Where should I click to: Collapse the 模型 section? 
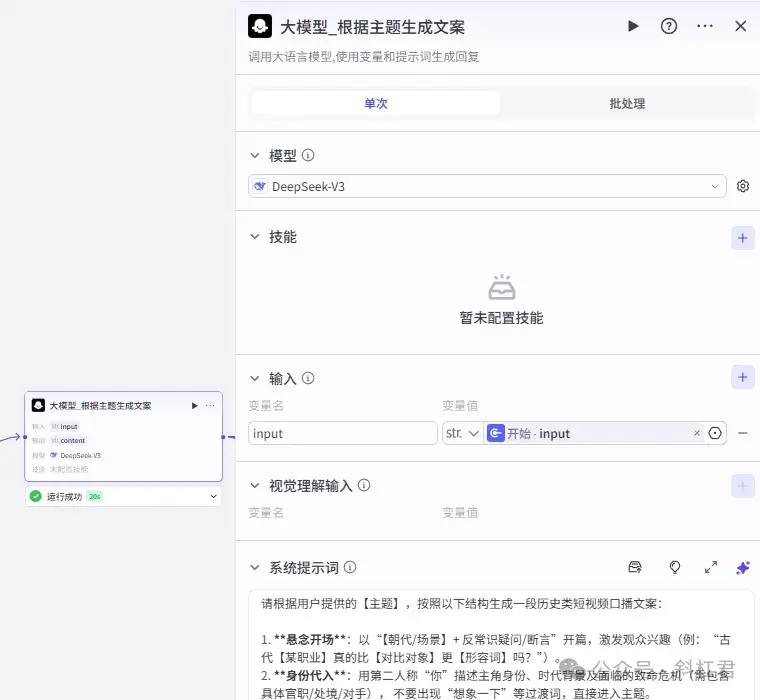[254, 156]
